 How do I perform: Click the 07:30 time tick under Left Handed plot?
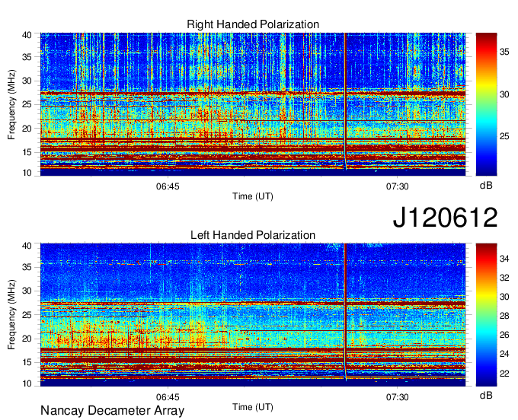398,397
